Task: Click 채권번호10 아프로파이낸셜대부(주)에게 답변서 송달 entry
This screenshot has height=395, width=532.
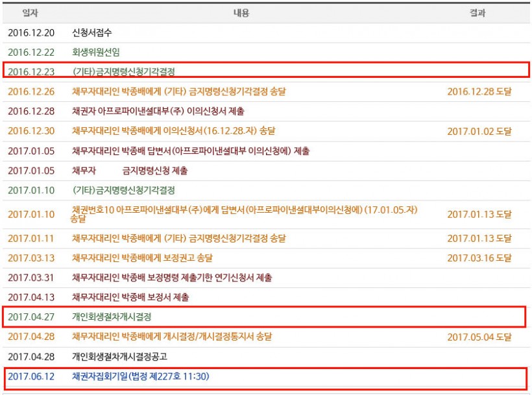Action: (x=244, y=214)
